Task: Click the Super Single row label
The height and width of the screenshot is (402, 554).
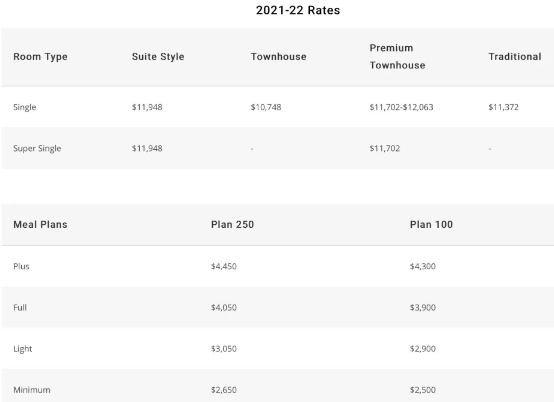Action: [x=37, y=148]
